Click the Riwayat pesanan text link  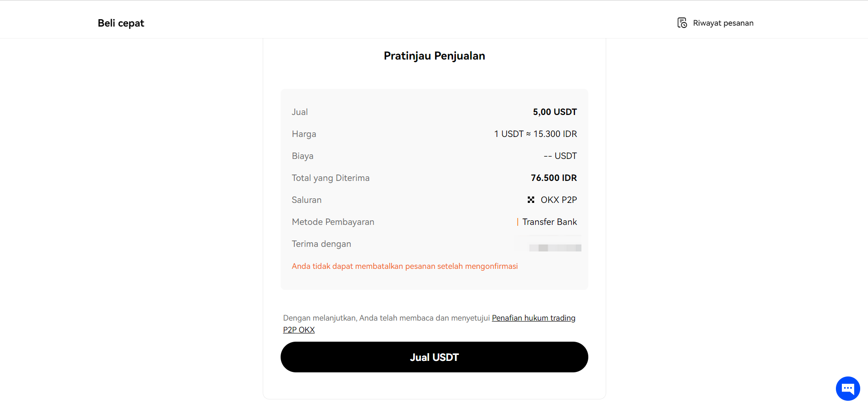[x=723, y=23]
